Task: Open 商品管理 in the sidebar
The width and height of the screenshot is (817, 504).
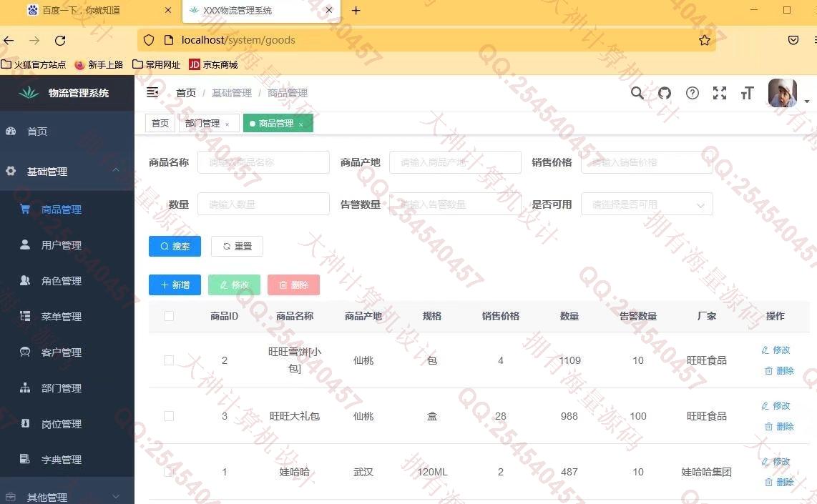Action: [67, 209]
